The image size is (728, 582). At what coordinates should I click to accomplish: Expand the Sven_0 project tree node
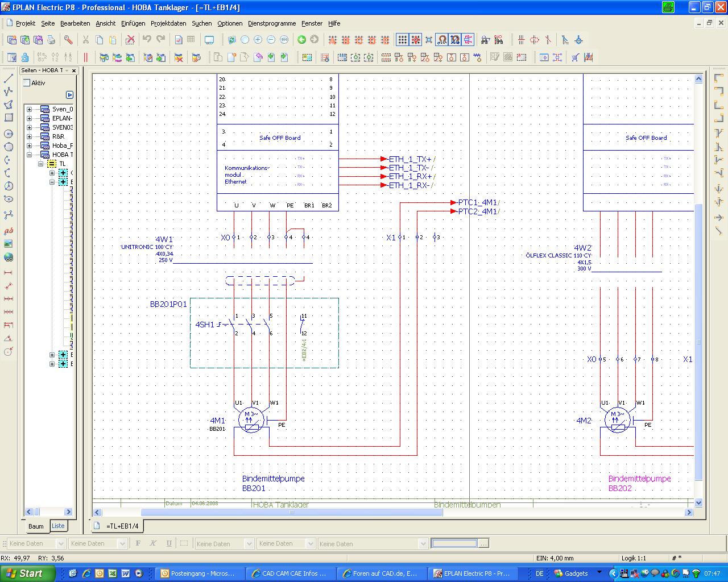click(29, 109)
